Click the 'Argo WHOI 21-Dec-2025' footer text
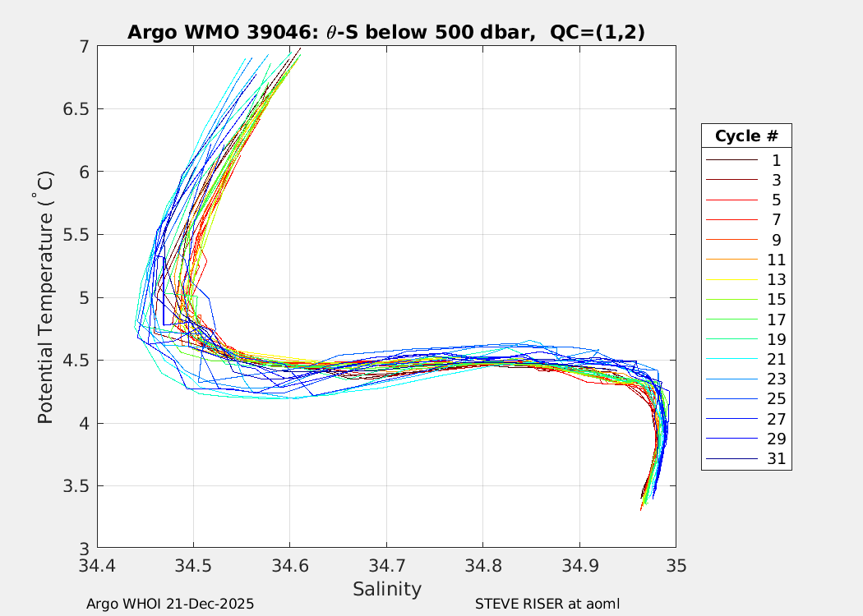This screenshot has height=616, width=863. pos(170,604)
